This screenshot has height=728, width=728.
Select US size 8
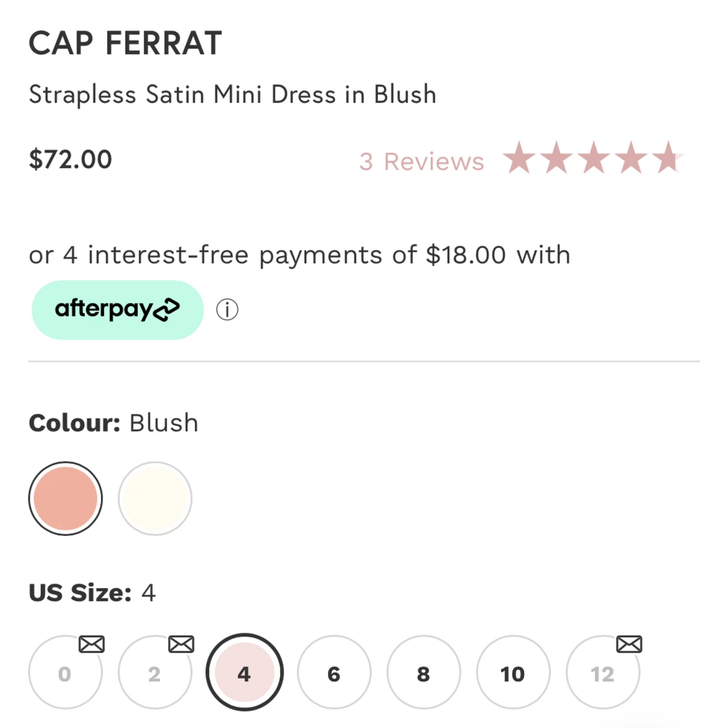pos(423,672)
